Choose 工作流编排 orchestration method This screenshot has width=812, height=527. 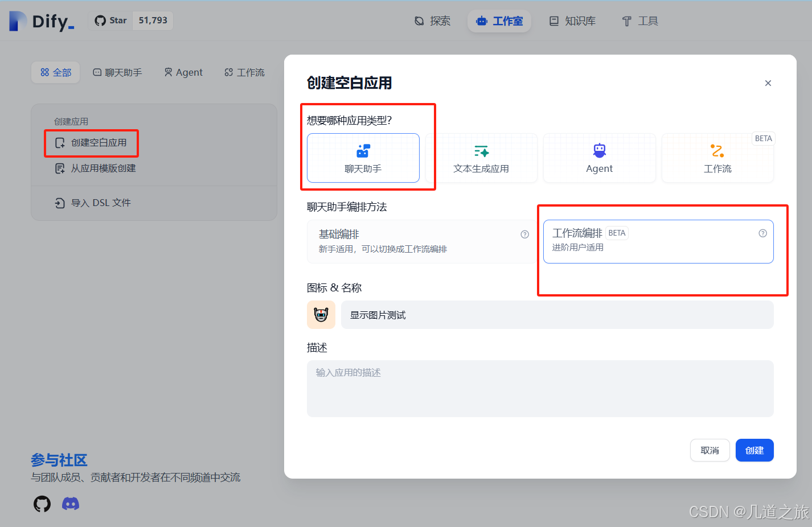point(658,241)
